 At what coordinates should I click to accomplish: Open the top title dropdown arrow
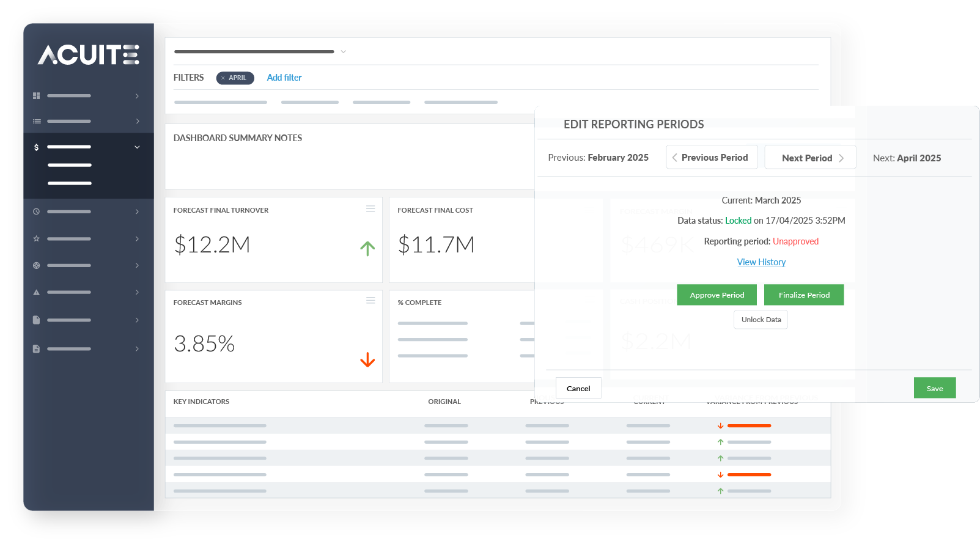tap(344, 52)
